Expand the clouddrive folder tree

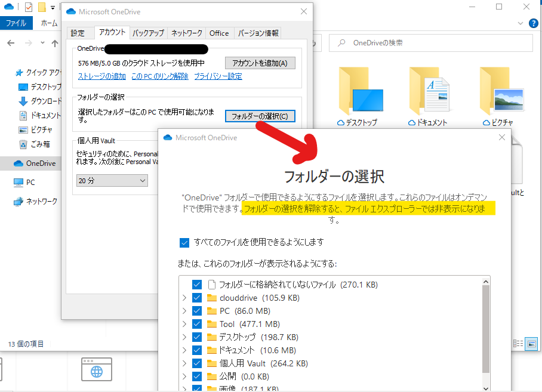[x=184, y=297]
